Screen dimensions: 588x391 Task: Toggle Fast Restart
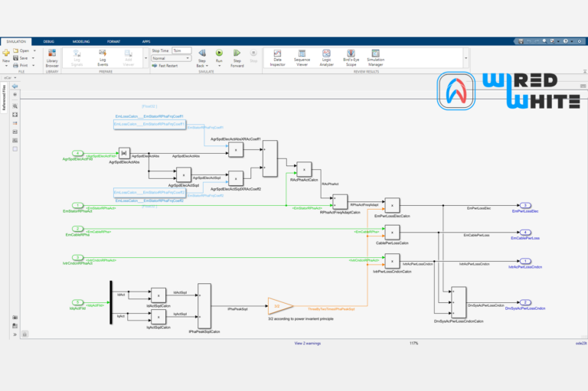point(165,66)
